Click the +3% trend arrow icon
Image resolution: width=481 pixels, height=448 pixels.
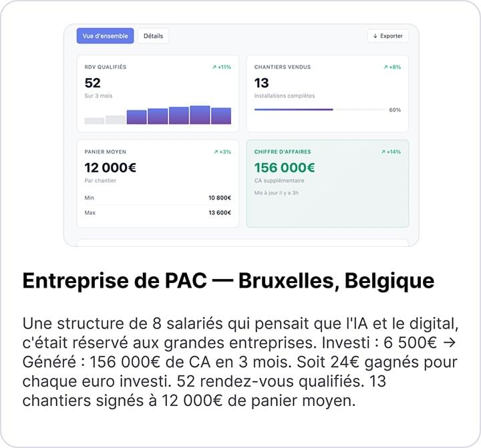point(216,152)
